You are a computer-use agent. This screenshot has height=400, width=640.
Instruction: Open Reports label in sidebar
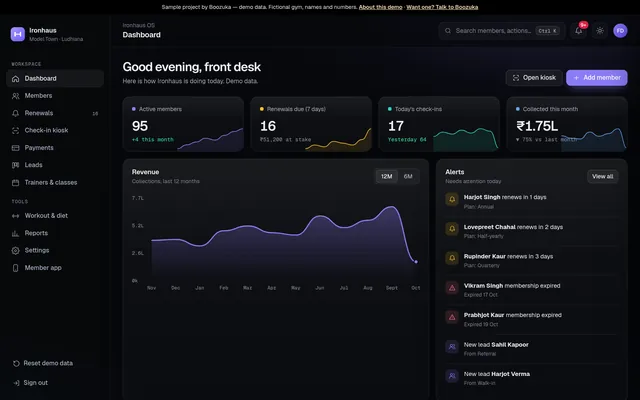pyautogui.click(x=36, y=233)
